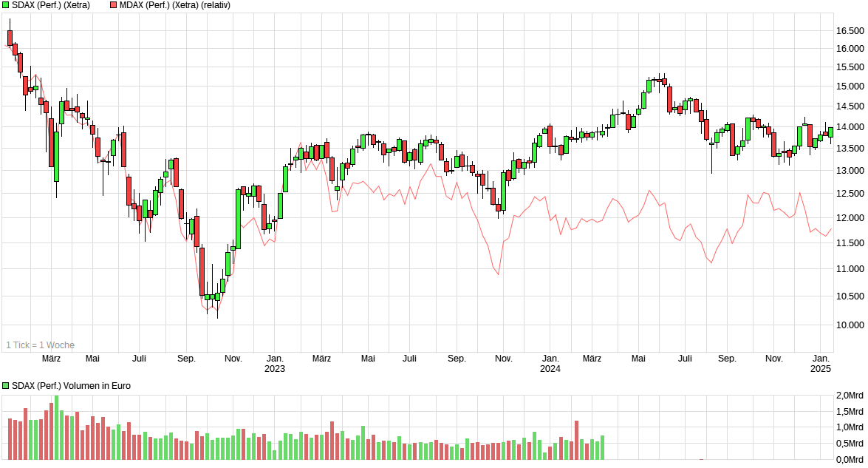Click the 1 Tick = 1 Woche label
The width and height of the screenshot is (868, 468).
[x=40, y=345]
